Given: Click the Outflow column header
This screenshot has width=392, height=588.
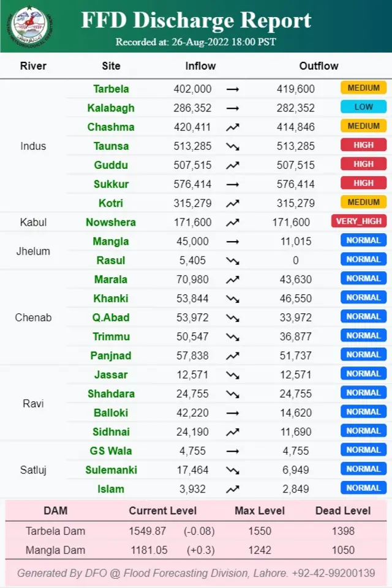Looking at the screenshot, I should (x=318, y=66).
